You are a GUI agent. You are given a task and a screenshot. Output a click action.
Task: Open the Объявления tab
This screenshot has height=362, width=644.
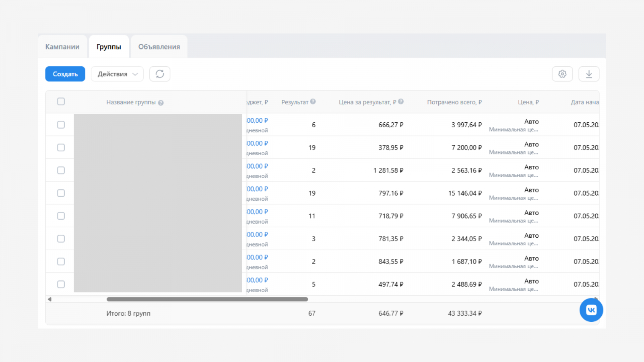[159, 47]
